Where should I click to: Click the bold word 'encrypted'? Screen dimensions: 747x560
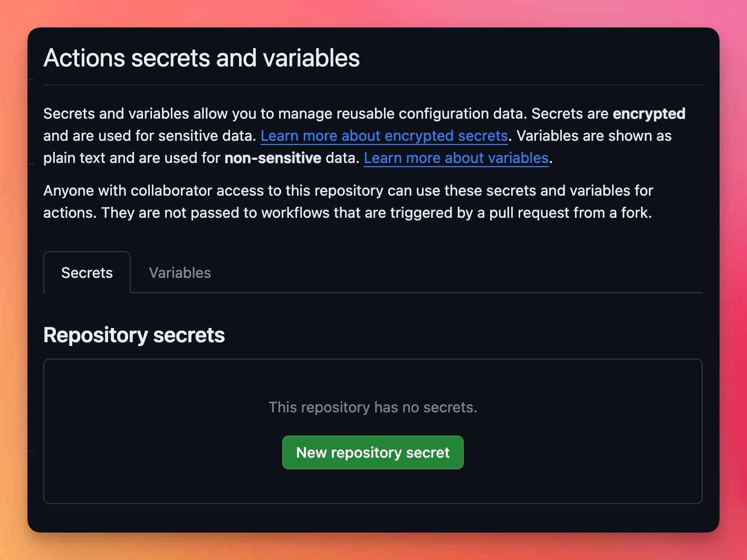(x=649, y=114)
